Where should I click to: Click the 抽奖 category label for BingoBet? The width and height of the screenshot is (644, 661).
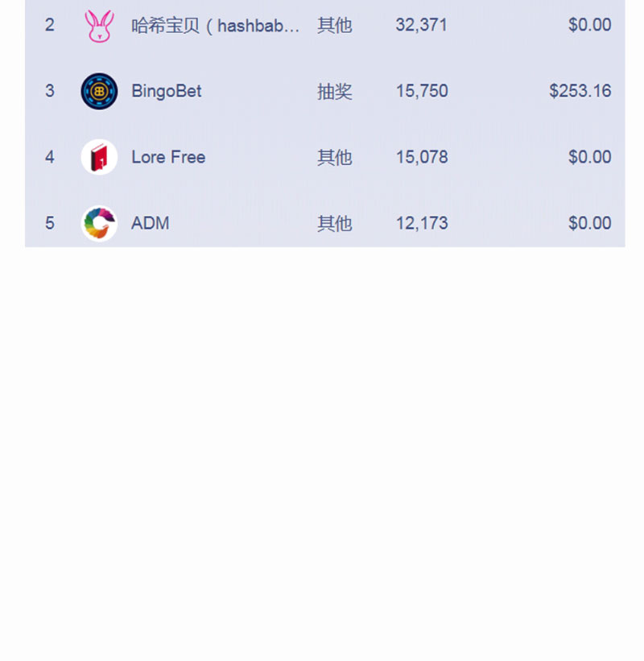pos(335,92)
